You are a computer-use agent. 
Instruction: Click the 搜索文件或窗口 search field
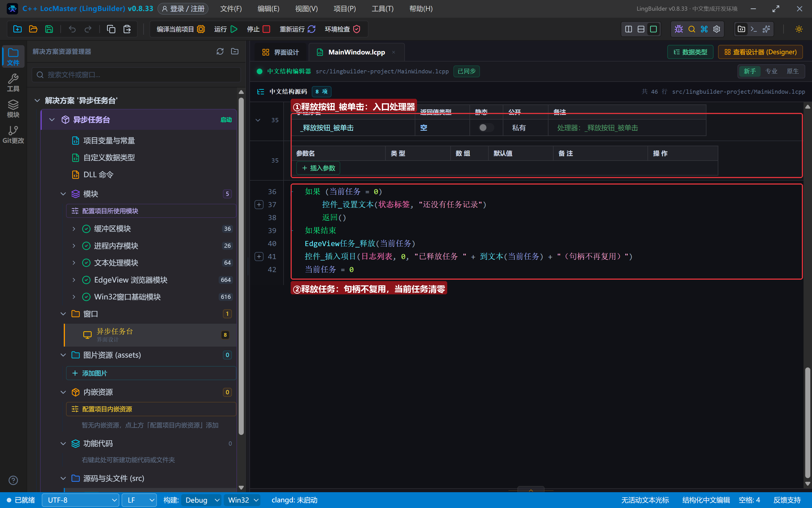136,75
